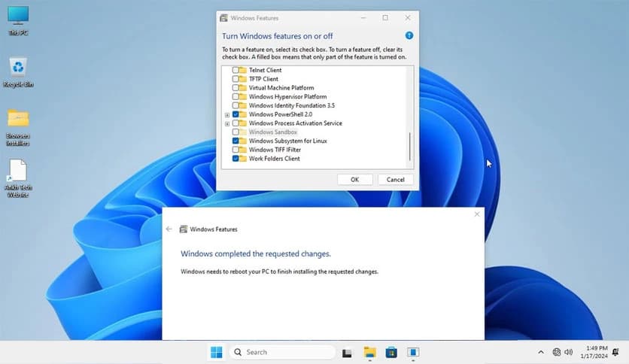
Task: Expand the Windows PowerShell 2.0 node
Action: 227,115
